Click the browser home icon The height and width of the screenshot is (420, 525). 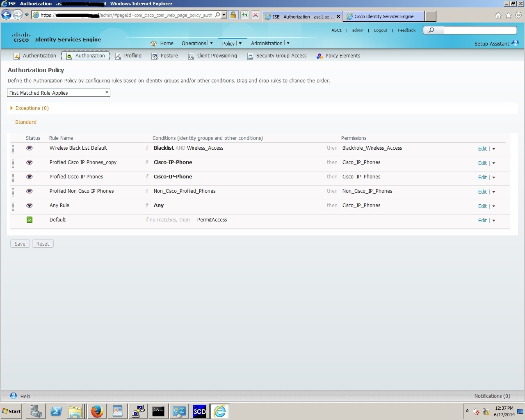[x=498, y=16]
